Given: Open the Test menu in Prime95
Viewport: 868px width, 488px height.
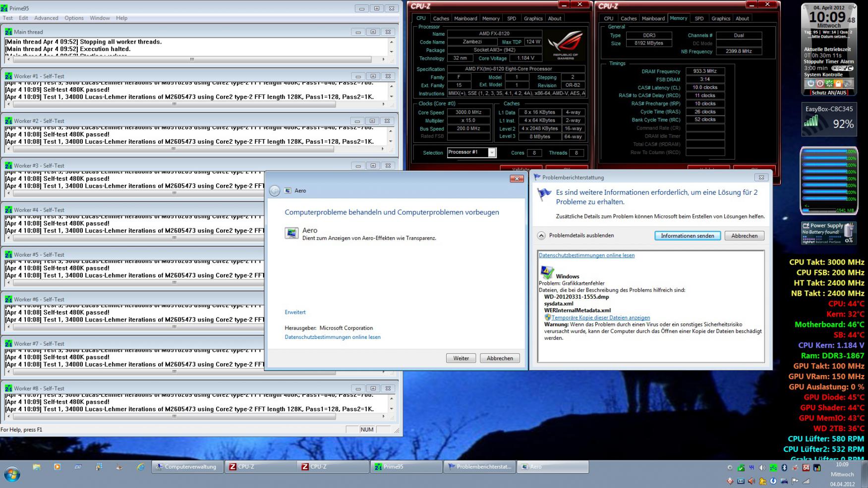Looking at the screenshot, I should coord(8,18).
